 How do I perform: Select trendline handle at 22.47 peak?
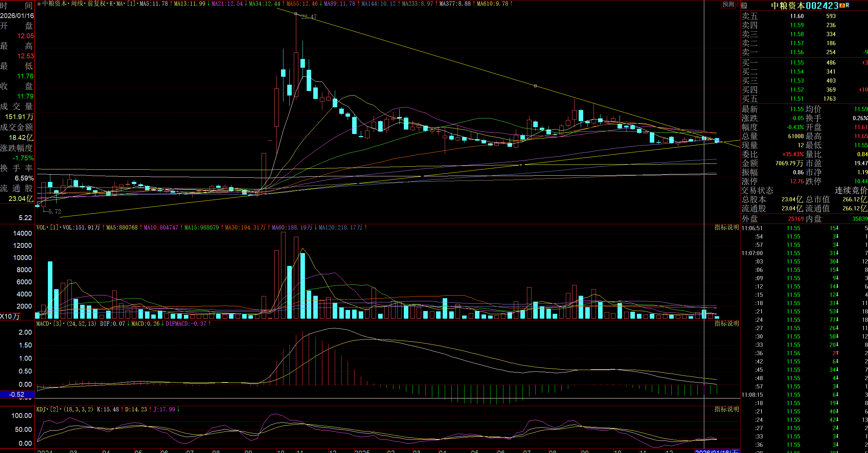point(296,14)
